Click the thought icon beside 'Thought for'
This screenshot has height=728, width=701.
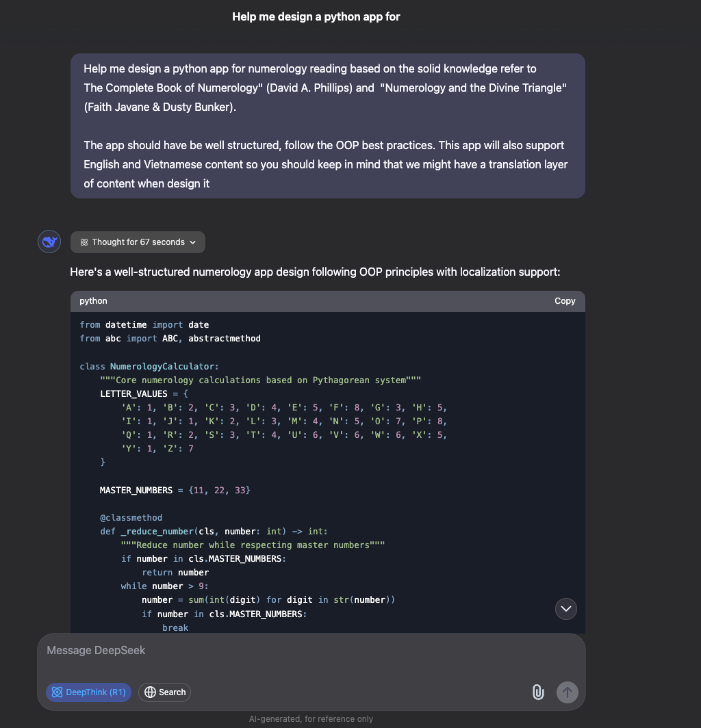click(x=84, y=242)
